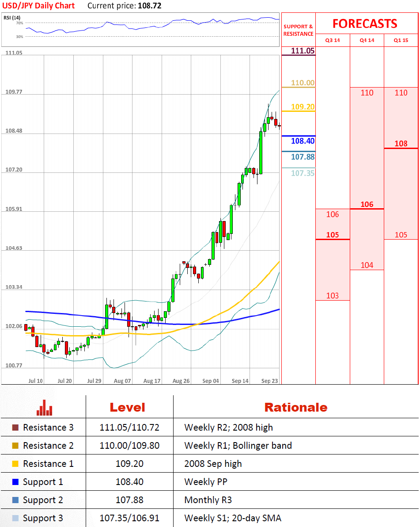Click Q4 14 lower forecast 104
The image size is (420, 527).
point(367,265)
